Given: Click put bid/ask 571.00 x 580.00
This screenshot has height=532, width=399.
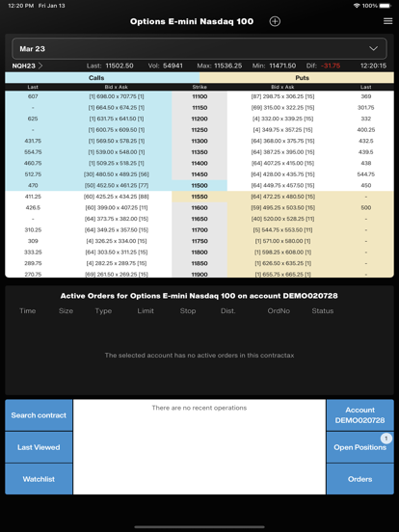Looking at the screenshot, I should tap(282, 241).
